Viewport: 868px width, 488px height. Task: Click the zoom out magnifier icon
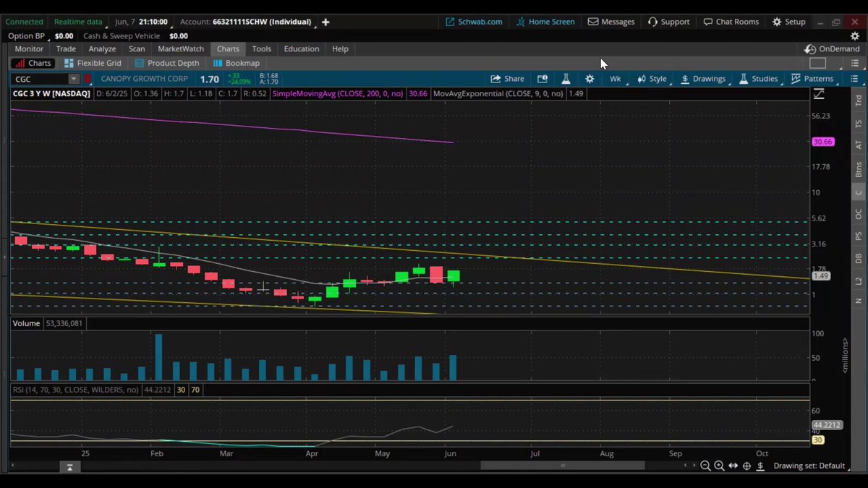click(x=705, y=466)
